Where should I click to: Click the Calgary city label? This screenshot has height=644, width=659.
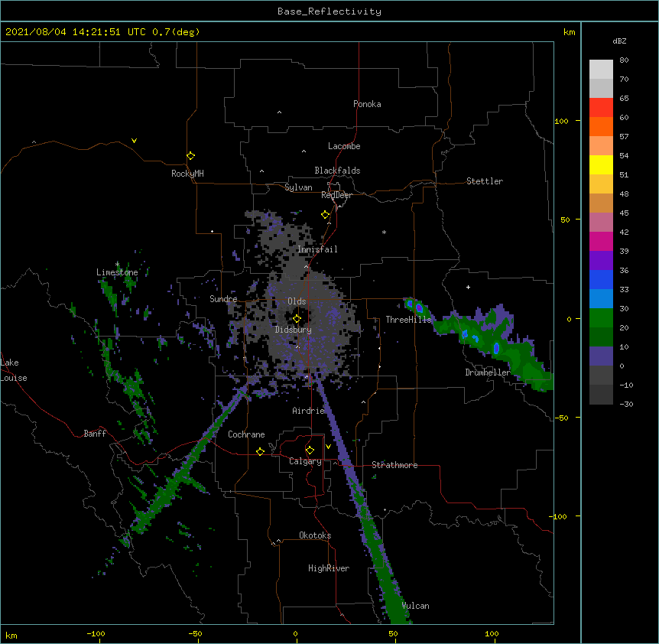[x=305, y=461]
